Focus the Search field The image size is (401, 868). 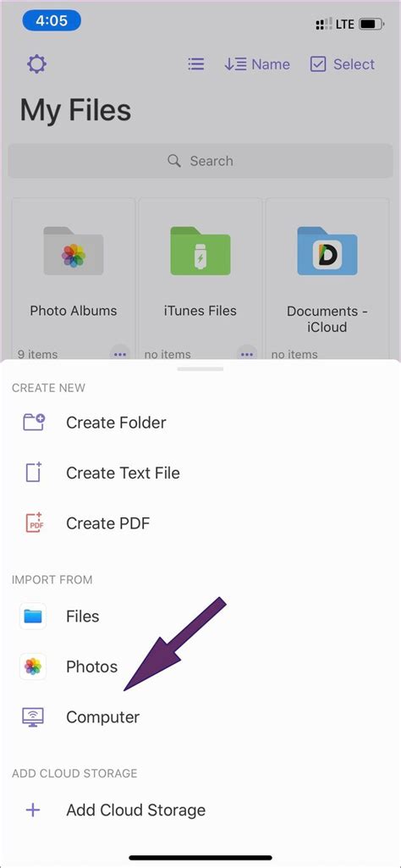200,161
